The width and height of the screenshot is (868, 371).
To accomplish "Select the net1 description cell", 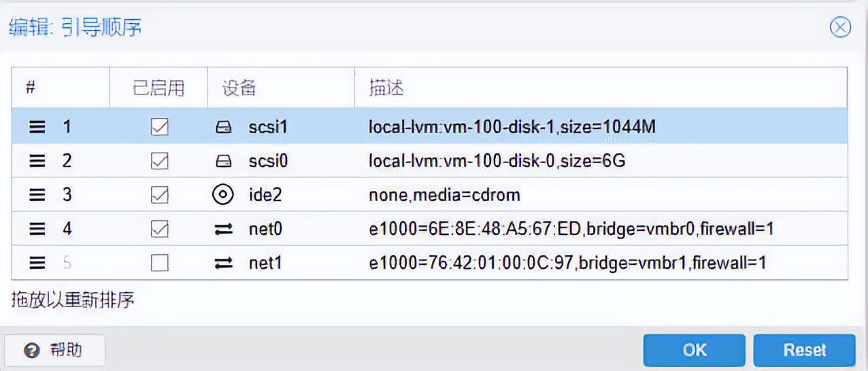I will point(567,263).
